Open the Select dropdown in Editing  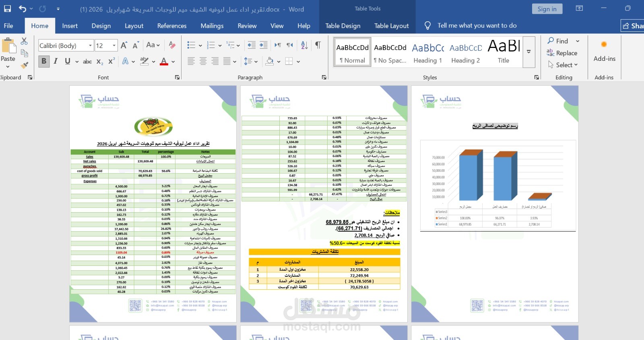563,65
